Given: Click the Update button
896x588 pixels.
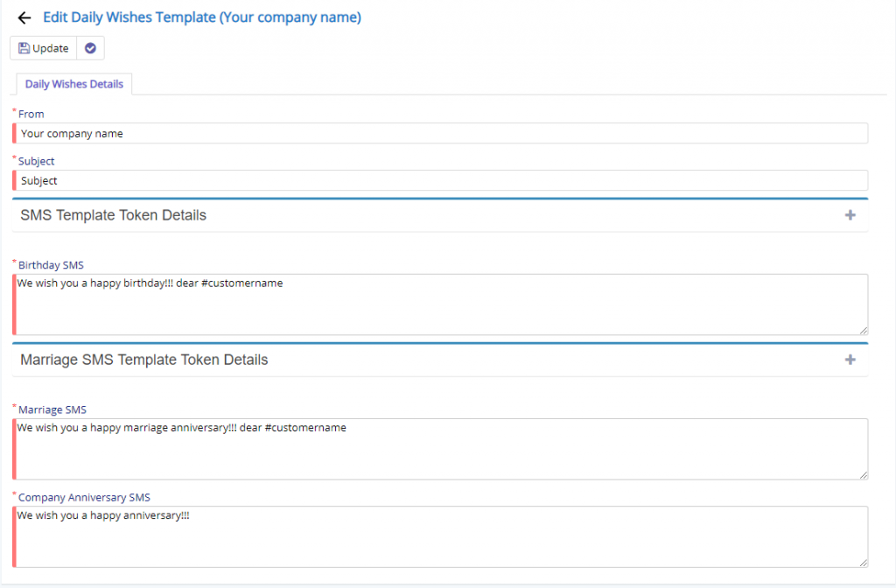Looking at the screenshot, I should point(44,48).
